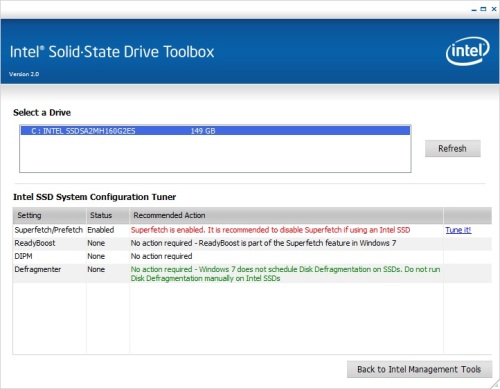Click Back to Intel Management Tools

tap(419, 369)
